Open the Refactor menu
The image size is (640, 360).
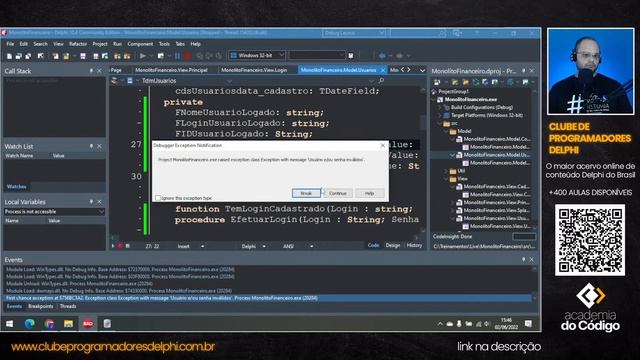(x=78, y=44)
